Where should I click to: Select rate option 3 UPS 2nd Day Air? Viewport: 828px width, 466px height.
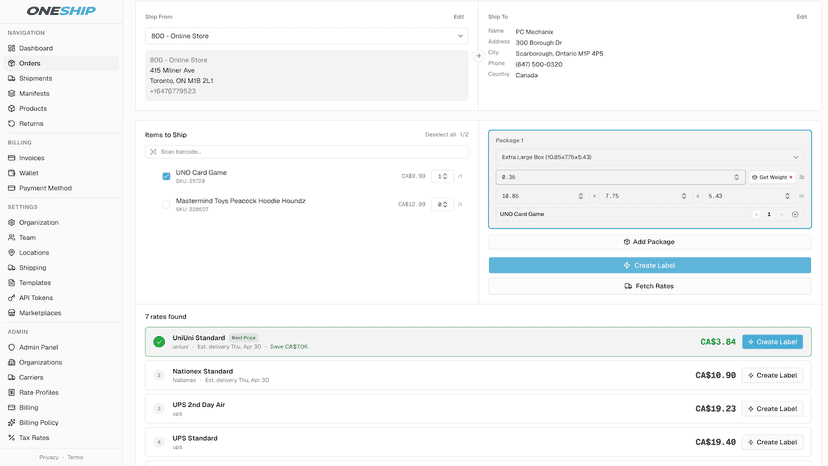coord(159,408)
